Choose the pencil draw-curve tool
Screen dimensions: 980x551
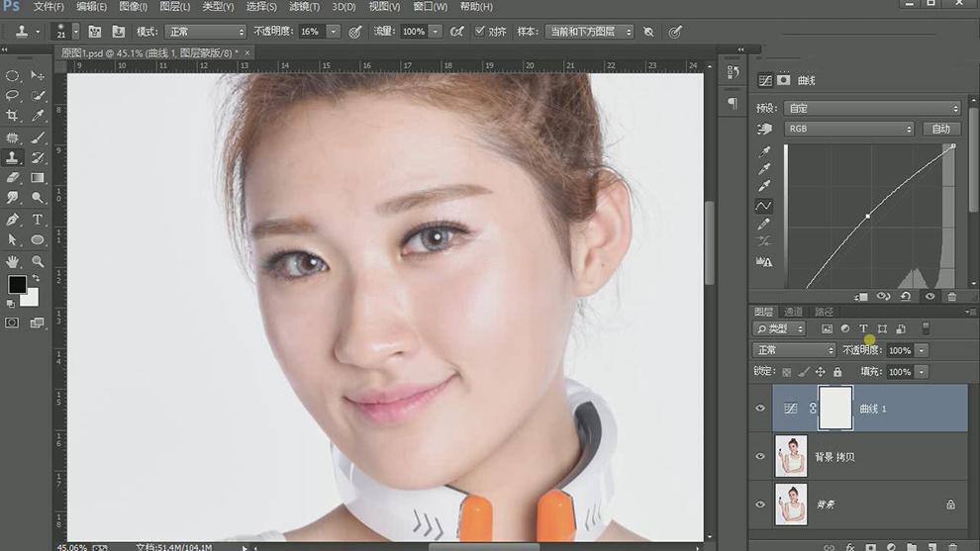point(764,225)
